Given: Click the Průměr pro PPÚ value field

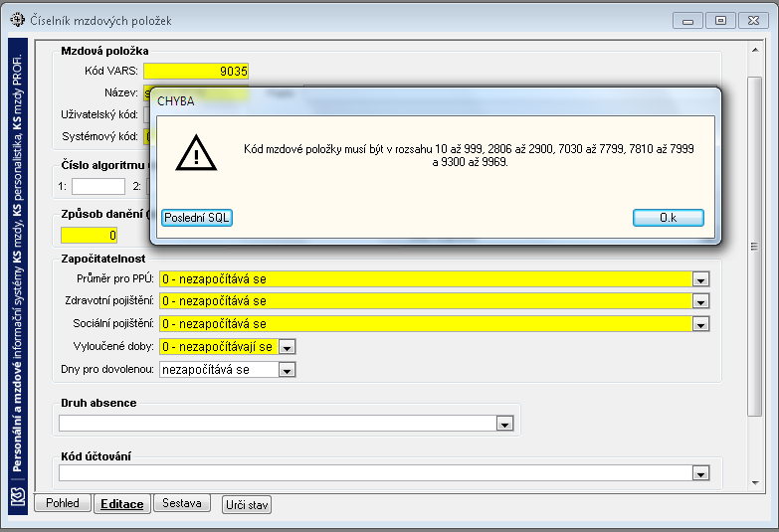Looking at the screenshot, I should 426,279.
